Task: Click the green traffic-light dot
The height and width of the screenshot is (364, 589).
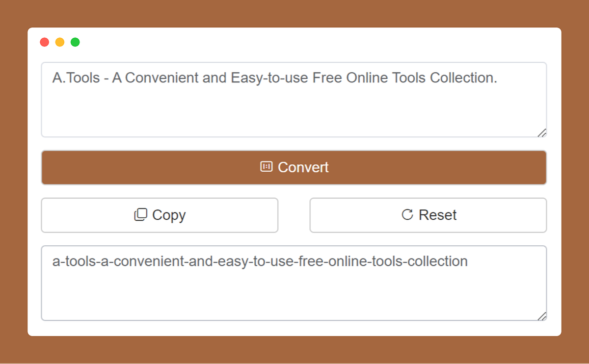Action: 75,42
